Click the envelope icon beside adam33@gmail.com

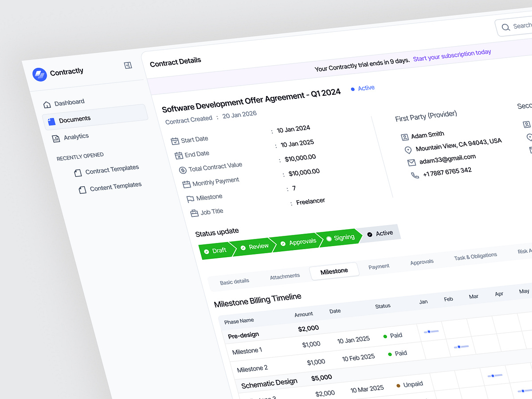point(411,163)
